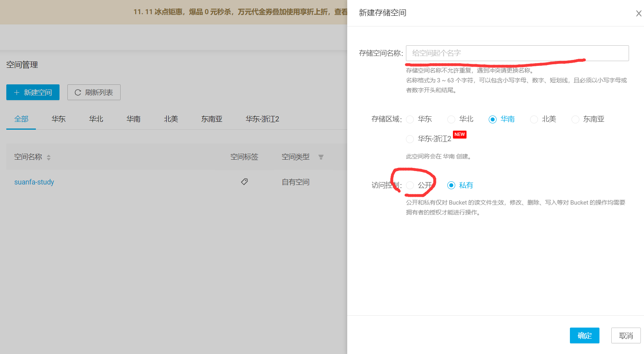
Task: Switch to the 北美 tab
Action: tap(171, 119)
